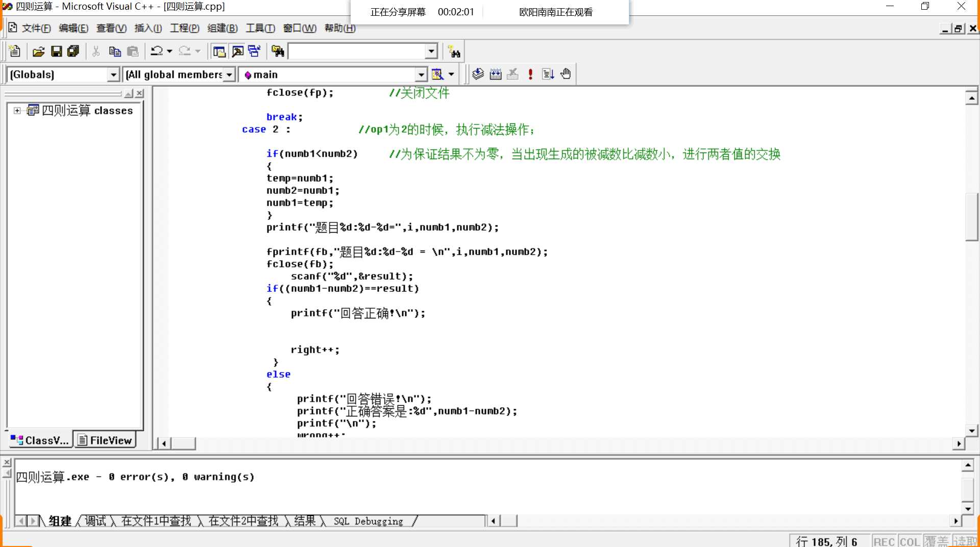Screen dimensions: 980x547
Task: Close the output panel with its X
Action: point(7,462)
